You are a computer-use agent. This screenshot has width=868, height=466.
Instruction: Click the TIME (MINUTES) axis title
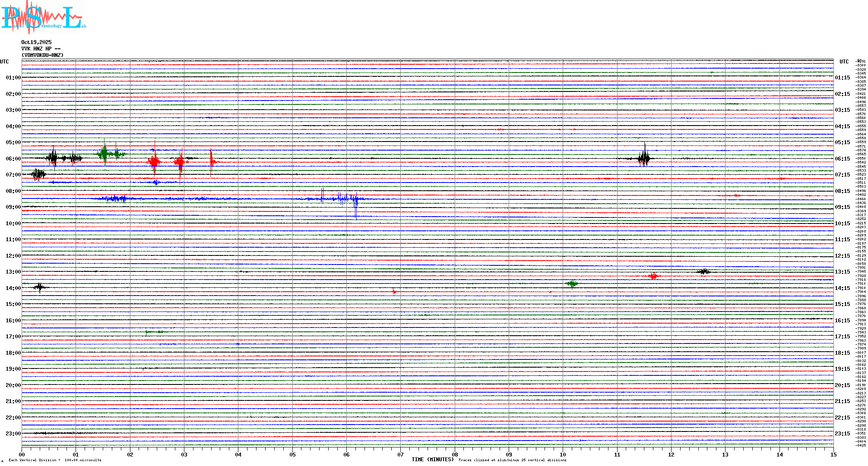click(432, 460)
